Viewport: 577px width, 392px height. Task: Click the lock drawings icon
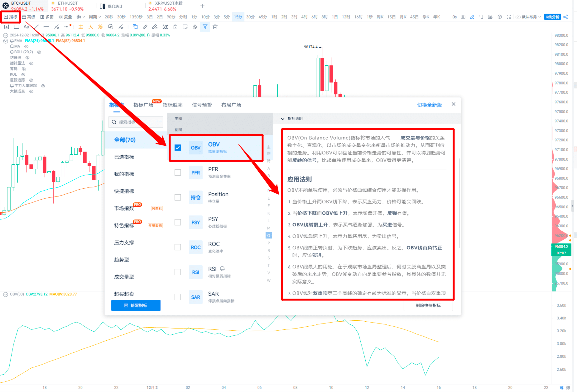[175, 27]
